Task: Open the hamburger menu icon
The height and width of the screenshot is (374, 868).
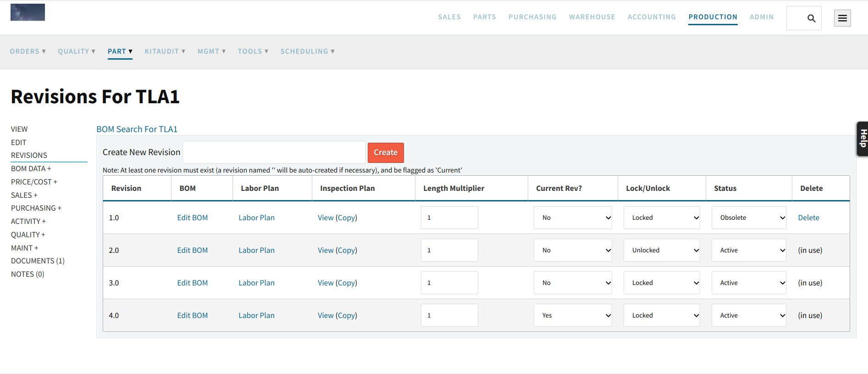Action: 842,18
